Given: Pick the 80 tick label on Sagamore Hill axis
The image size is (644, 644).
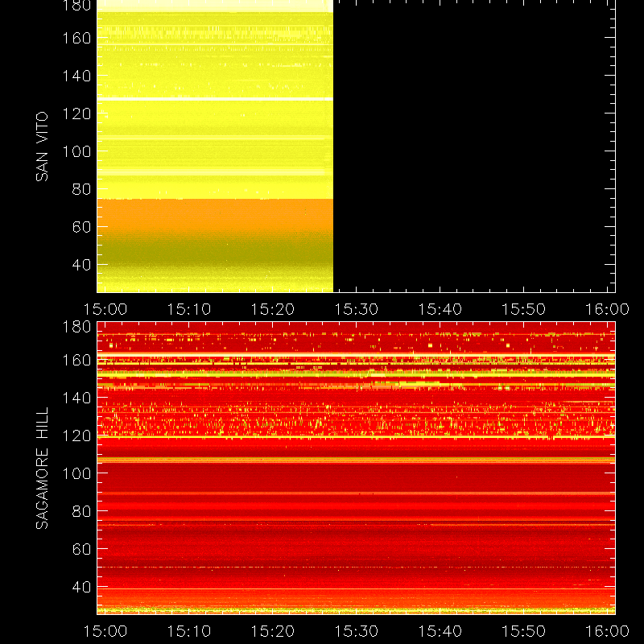Looking at the screenshot, I should 81,511.
